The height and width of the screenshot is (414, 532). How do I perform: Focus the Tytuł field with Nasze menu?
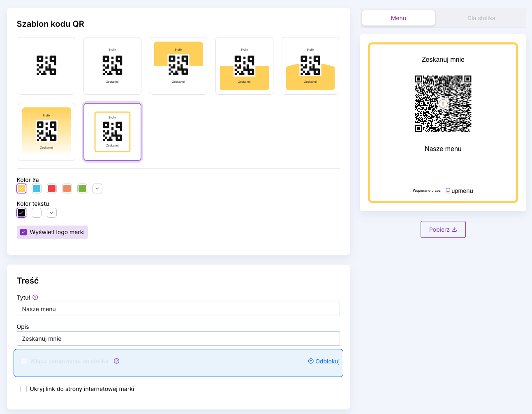(178, 309)
